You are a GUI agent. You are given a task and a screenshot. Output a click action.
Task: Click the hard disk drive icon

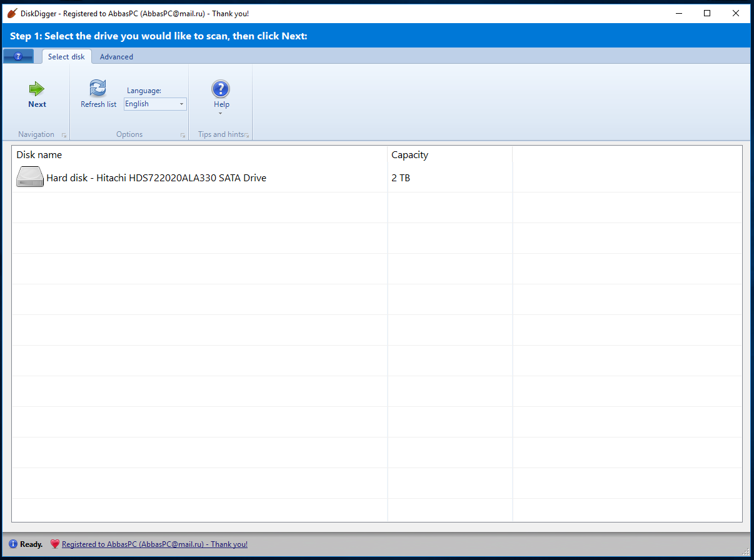coord(30,177)
